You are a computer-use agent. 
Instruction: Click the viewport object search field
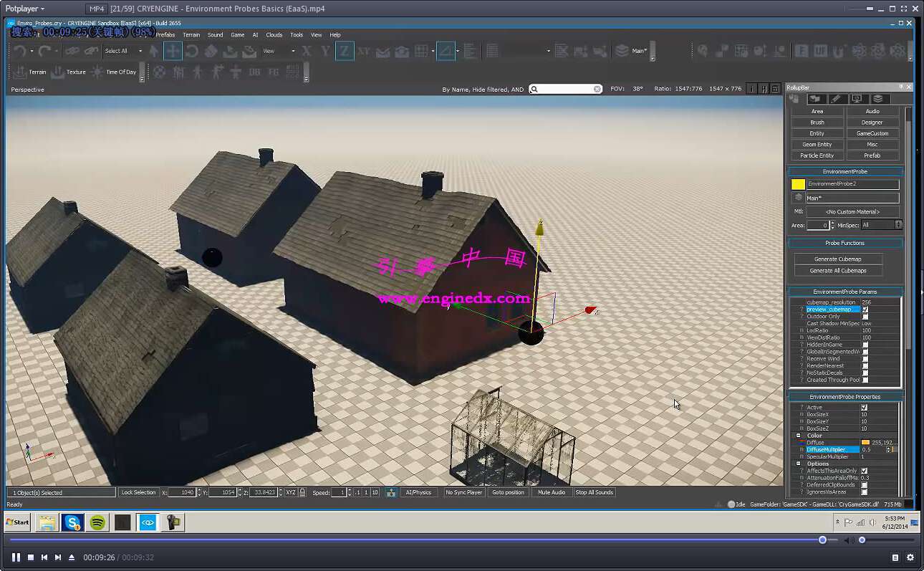pyautogui.click(x=565, y=89)
